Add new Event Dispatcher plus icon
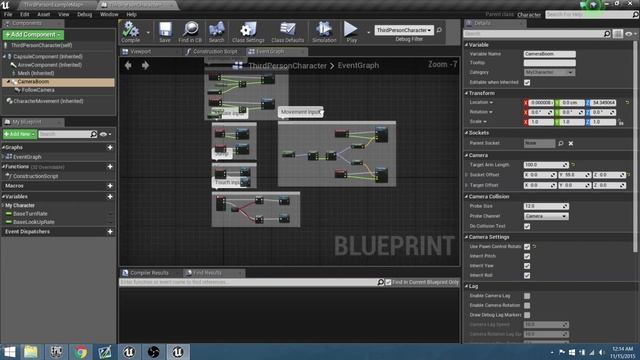This screenshot has height=360, width=640. point(110,231)
